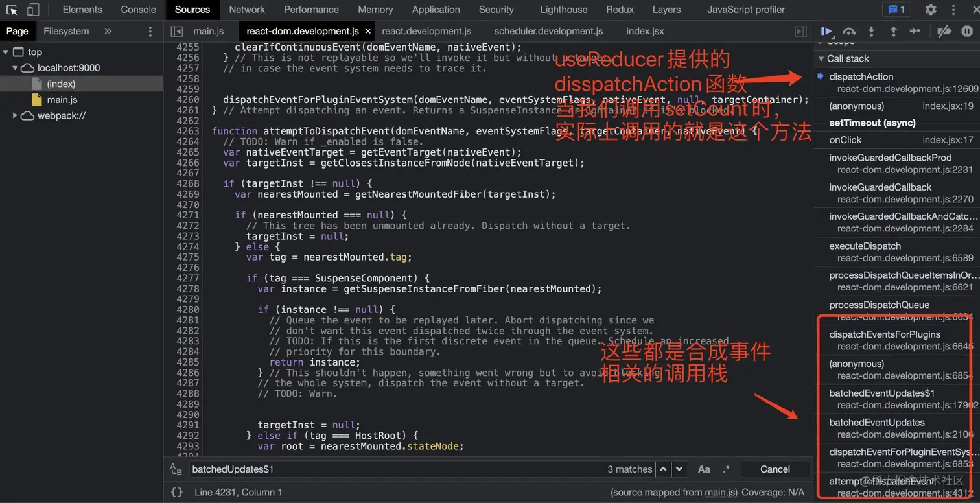
Task: Collapse the top frame tree node
Action: 6,52
